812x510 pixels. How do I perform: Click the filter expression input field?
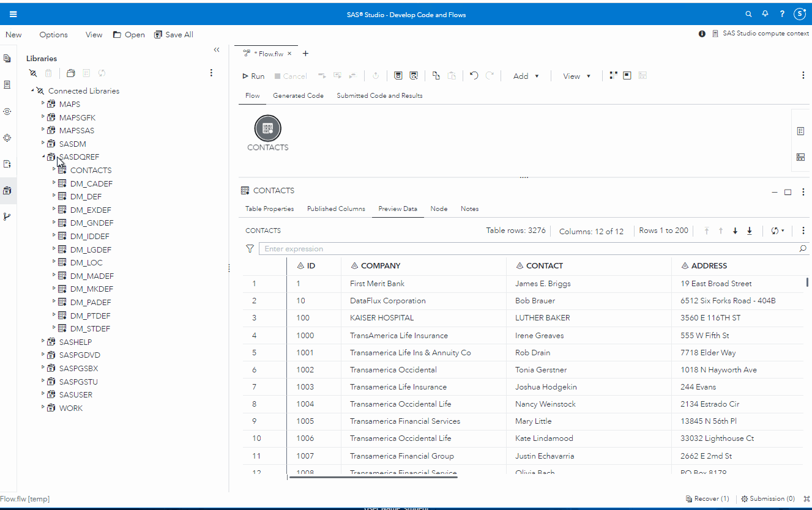pos(529,249)
